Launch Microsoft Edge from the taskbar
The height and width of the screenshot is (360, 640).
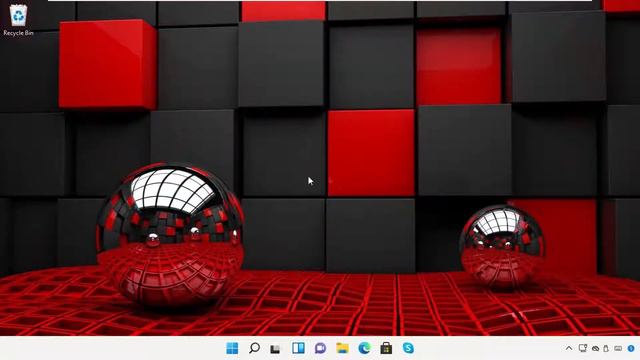[364, 348]
